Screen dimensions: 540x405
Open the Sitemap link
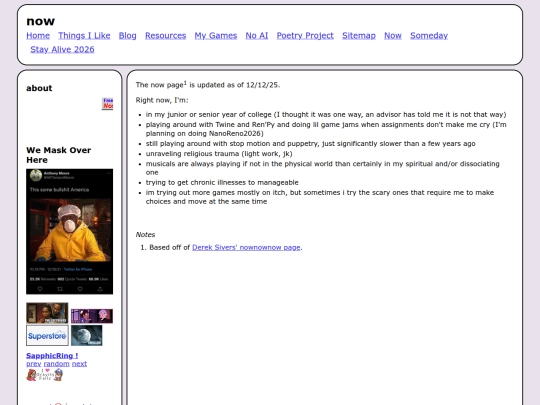click(x=359, y=35)
